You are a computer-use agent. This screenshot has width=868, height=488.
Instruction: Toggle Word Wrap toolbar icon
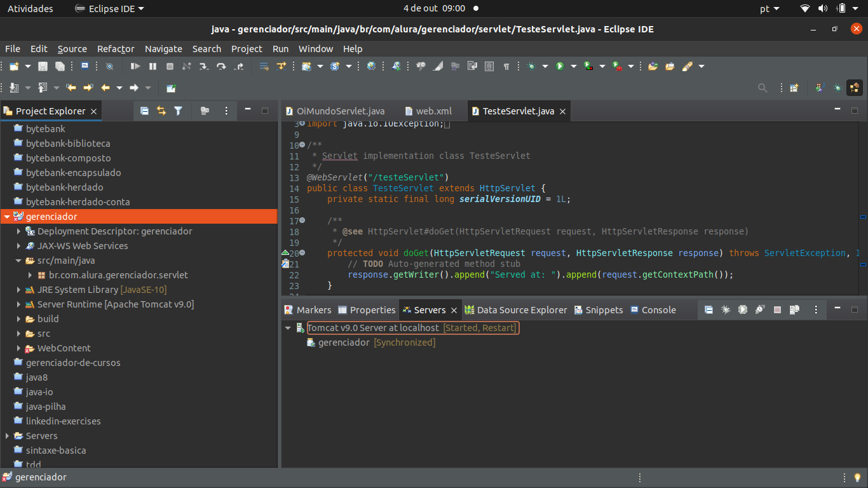(x=472, y=66)
